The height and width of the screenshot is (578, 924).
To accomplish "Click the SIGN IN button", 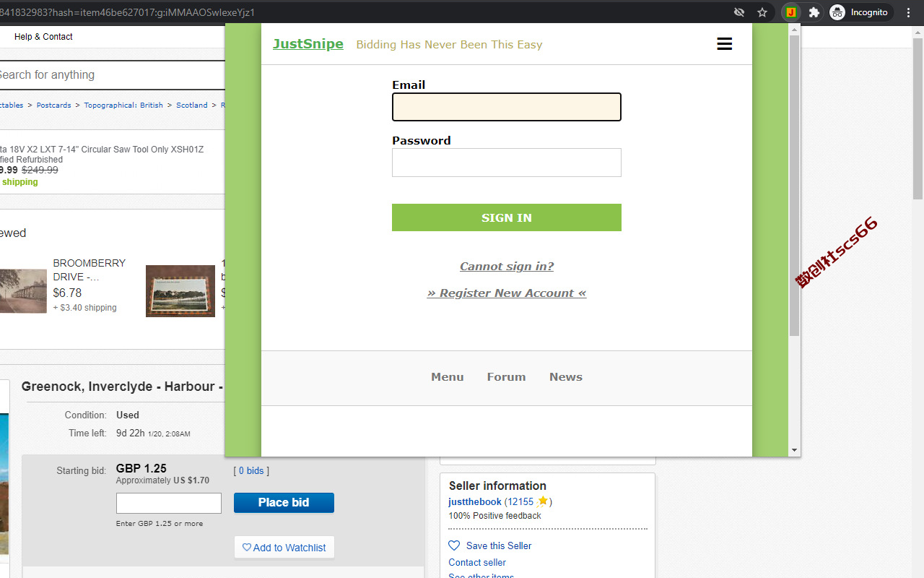I will click(507, 217).
